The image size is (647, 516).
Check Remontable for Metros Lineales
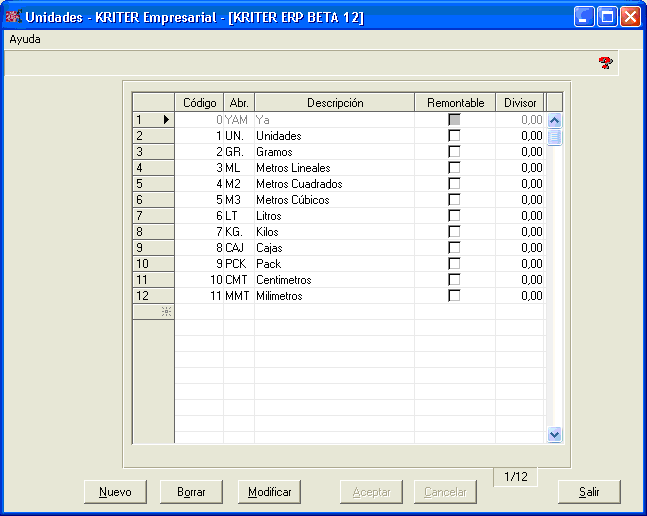pos(454,168)
